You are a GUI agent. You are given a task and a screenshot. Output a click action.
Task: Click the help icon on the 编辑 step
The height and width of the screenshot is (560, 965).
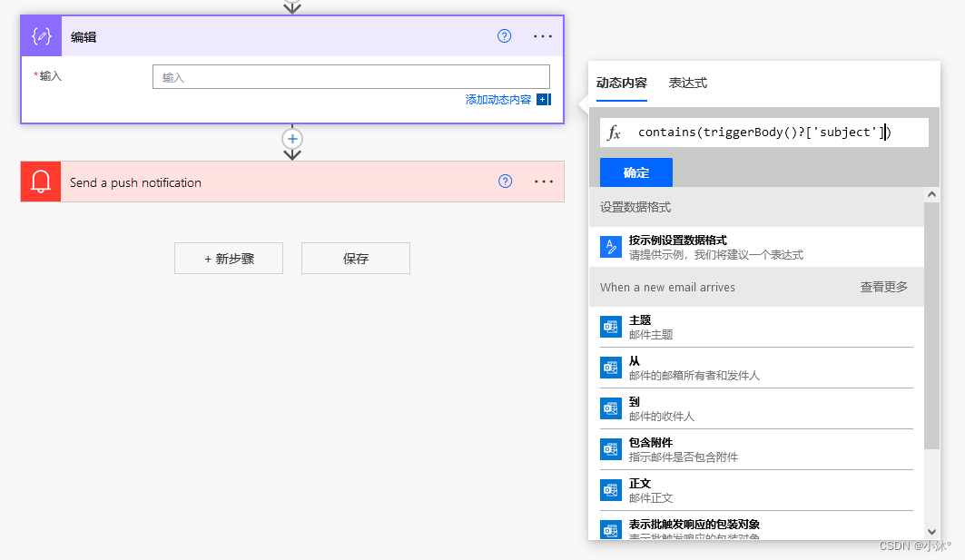click(x=504, y=35)
